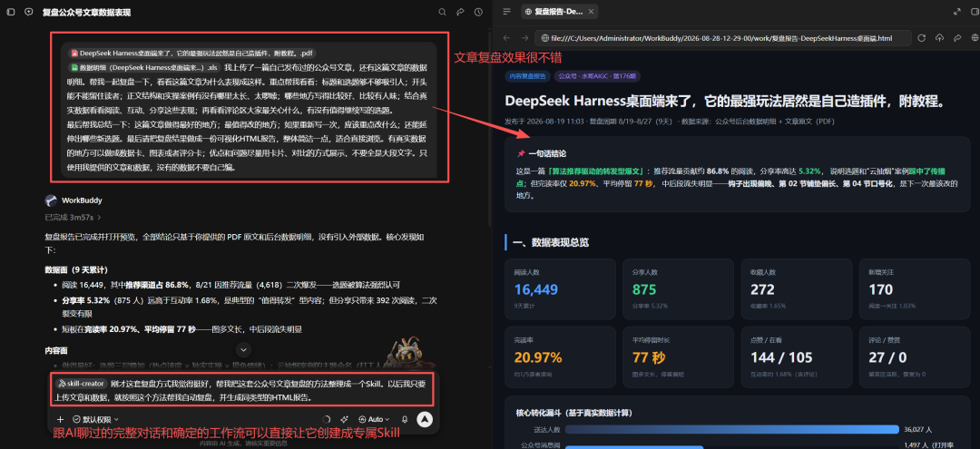Viewport: 980px width, 449px height.
Task: Send the message with the arrow button
Action: click(425, 420)
